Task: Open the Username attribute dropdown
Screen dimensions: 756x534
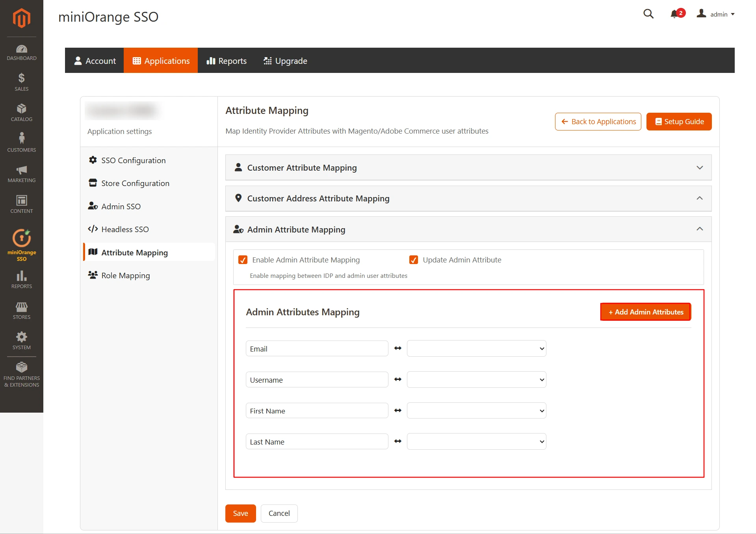Action: point(476,380)
